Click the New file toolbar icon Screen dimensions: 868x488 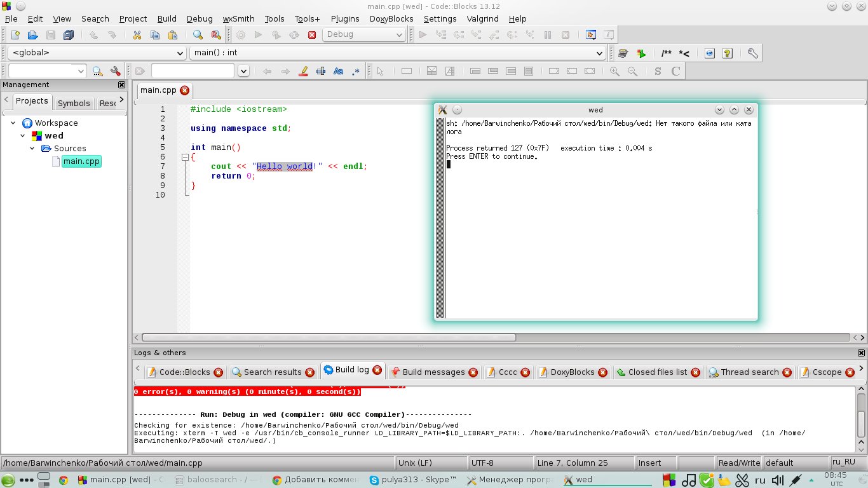[x=15, y=35]
